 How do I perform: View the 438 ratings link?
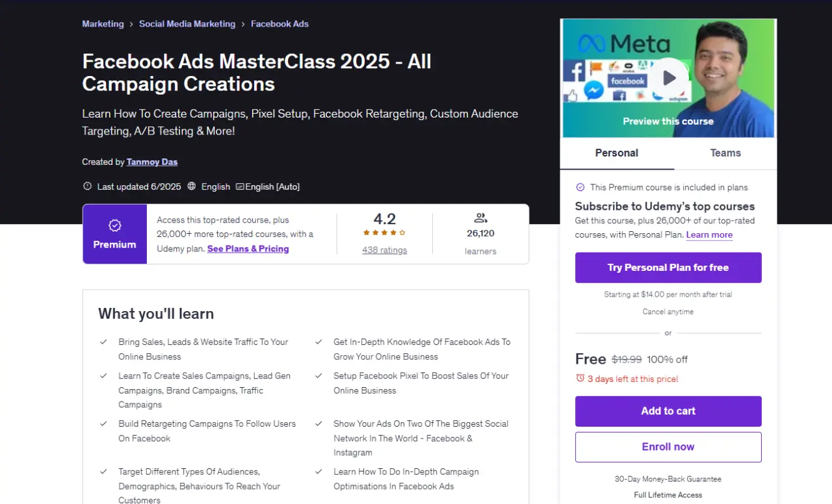pyautogui.click(x=384, y=250)
